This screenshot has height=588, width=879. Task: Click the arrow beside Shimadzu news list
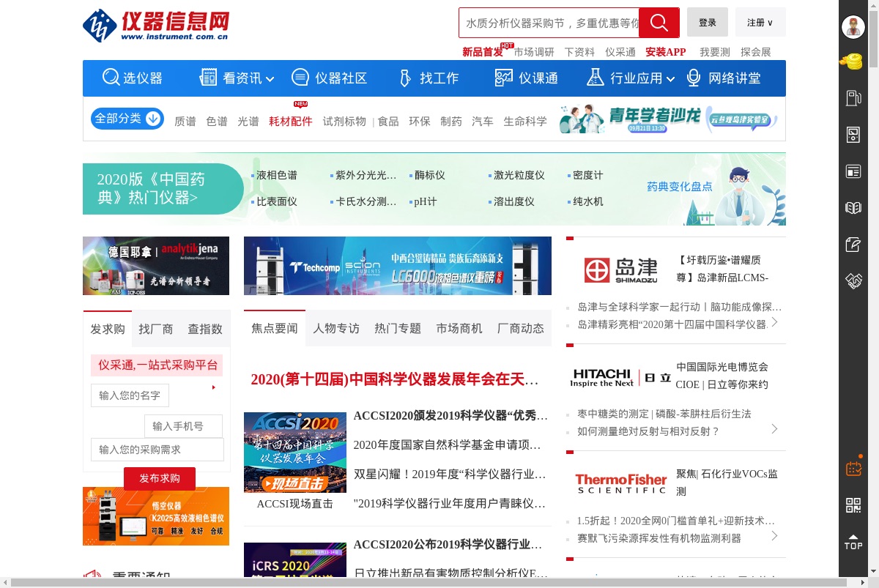(x=774, y=321)
